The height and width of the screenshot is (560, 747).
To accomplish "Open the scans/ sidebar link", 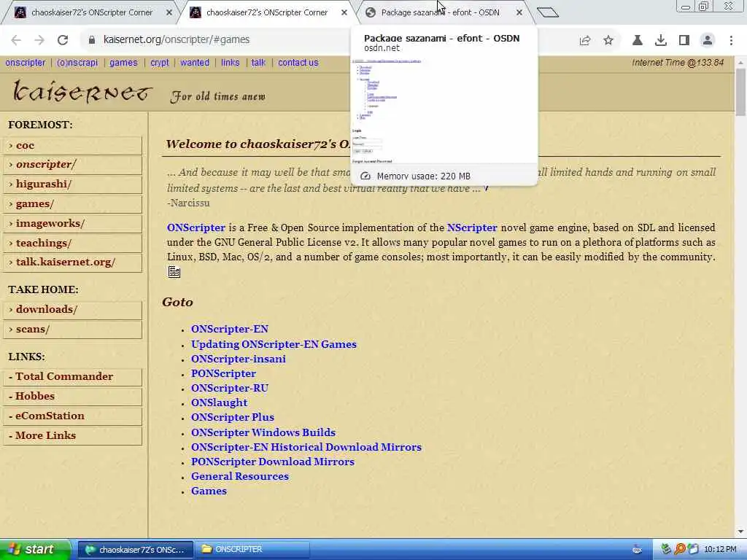I will (x=72, y=329).
